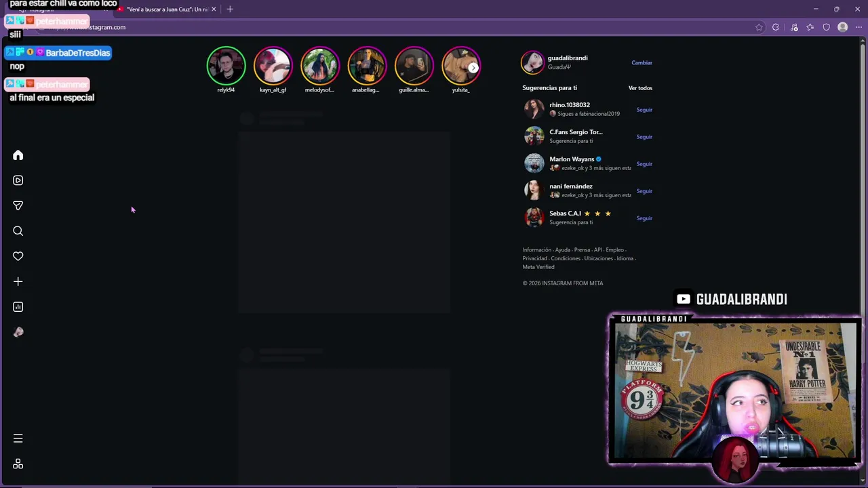Screen dimensions: 868x488
Task: Go to Instagram Home icon in sidebar
Action: (x=18, y=155)
